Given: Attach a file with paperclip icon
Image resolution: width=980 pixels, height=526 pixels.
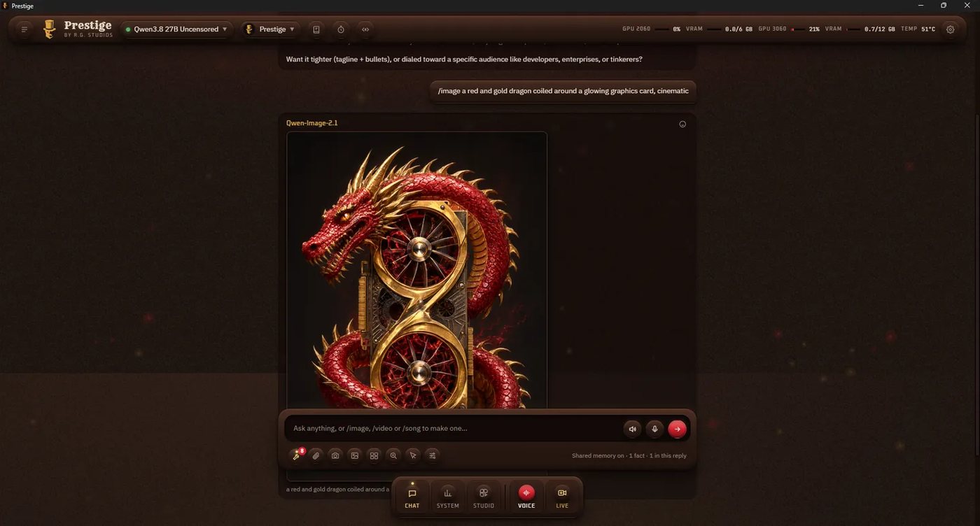Looking at the screenshot, I should [316, 455].
